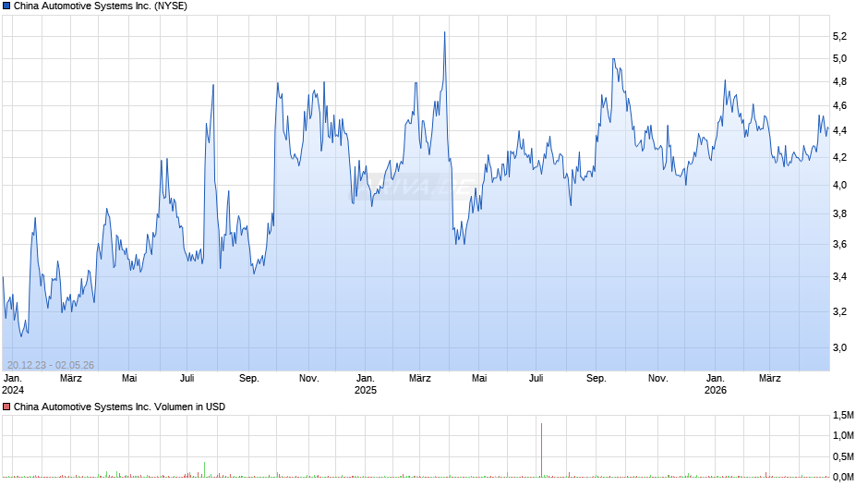This screenshot has height=486, width=868.
Task: Click the first 'Mai' label on the time axis
Action: point(129,378)
